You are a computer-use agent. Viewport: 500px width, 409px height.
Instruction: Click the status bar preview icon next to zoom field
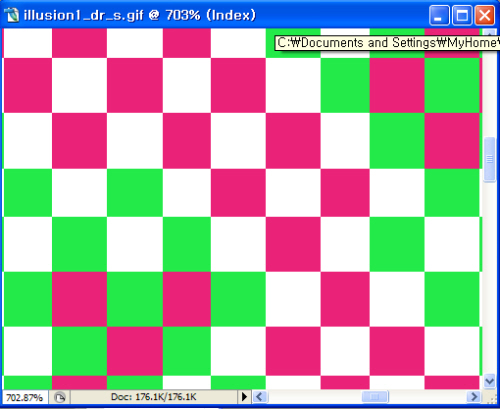[60, 397]
